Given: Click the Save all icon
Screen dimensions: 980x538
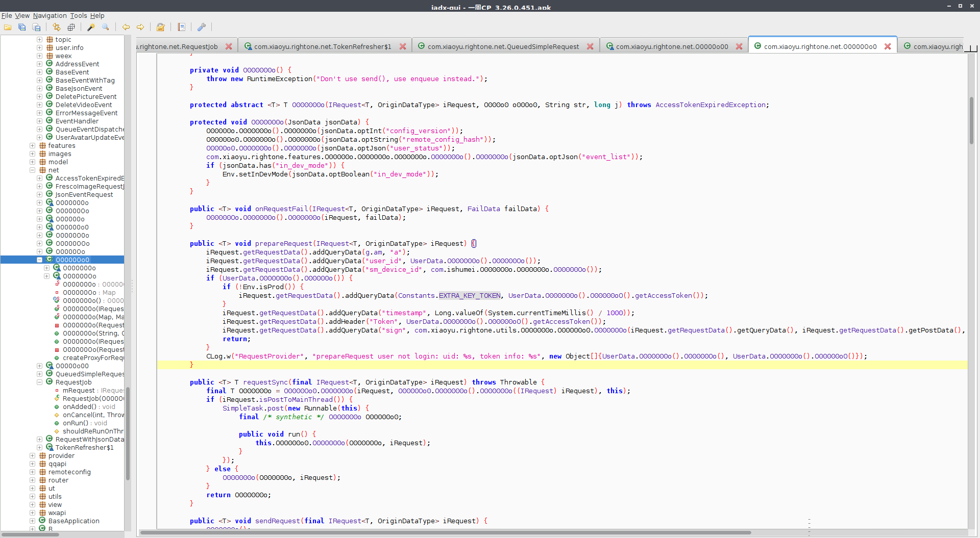Looking at the screenshot, I should [22, 27].
